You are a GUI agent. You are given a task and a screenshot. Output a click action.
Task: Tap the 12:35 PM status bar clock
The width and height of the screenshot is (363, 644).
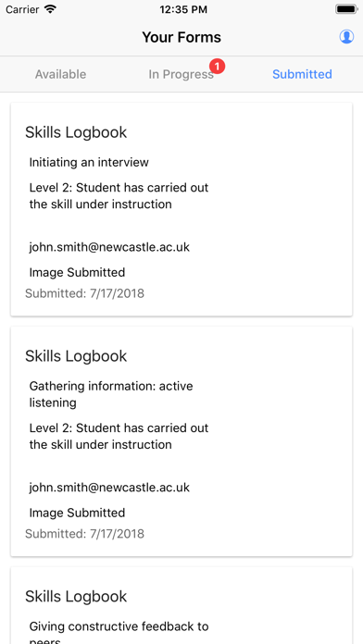coord(183,9)
